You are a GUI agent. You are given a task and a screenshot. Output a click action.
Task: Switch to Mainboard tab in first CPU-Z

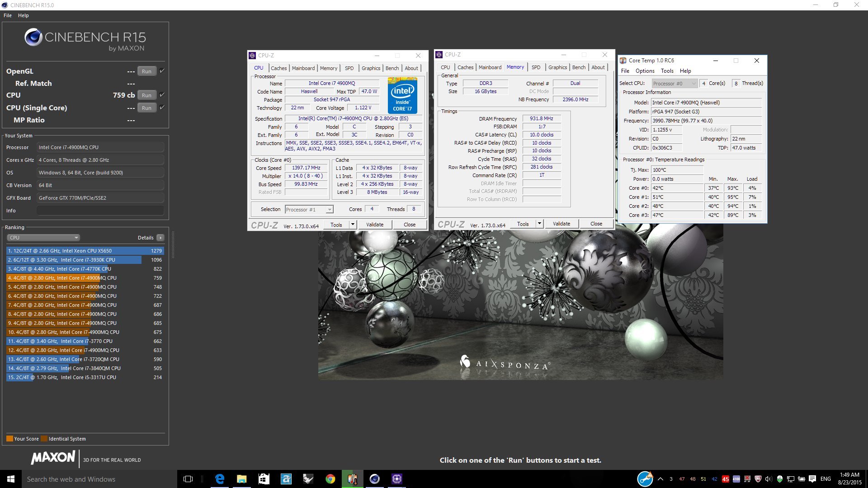pos(303,68)
